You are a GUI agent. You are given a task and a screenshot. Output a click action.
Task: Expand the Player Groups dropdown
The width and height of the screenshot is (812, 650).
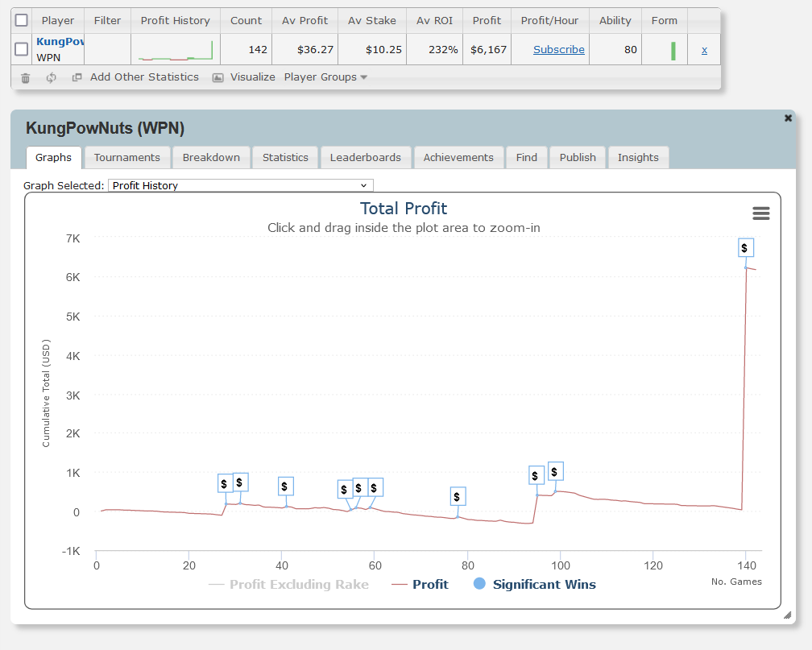pyautogui.click(x=325, y=77)
